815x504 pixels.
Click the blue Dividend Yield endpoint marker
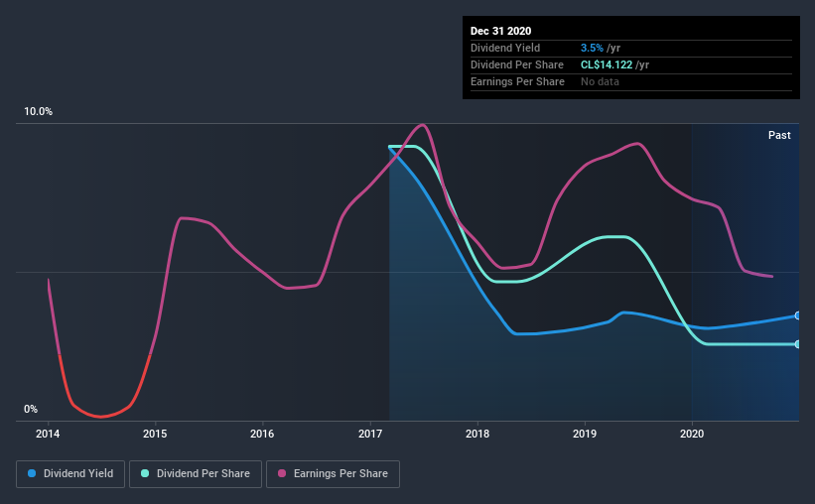[x=798, y=315]
